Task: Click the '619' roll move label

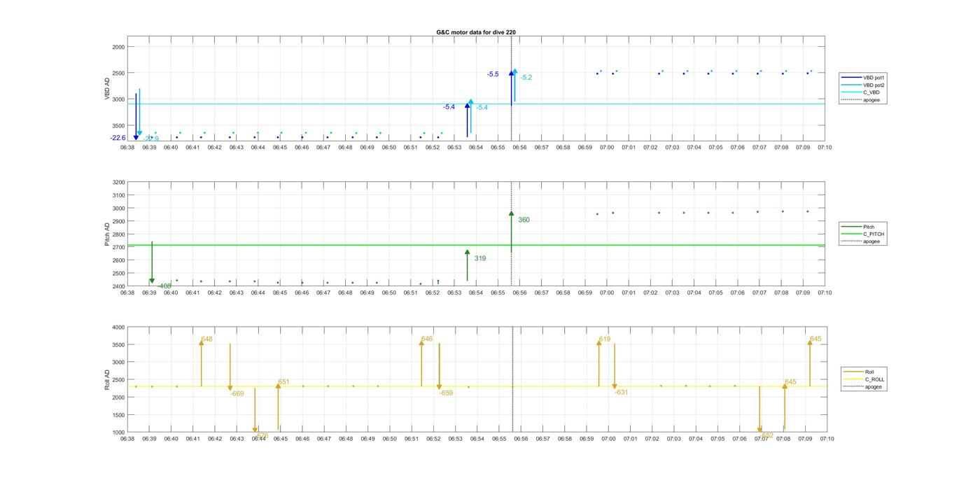Action: point(604,339)
